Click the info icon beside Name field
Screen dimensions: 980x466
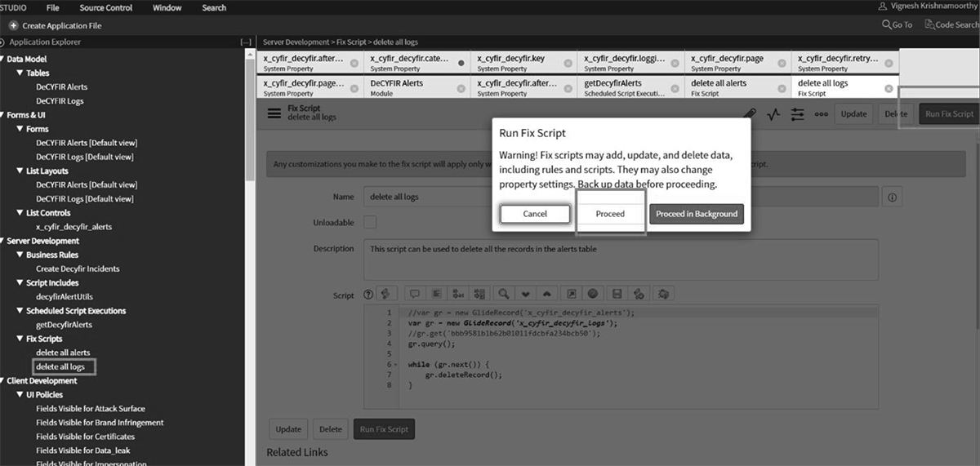pyautogui.click(x=892, y=197)
